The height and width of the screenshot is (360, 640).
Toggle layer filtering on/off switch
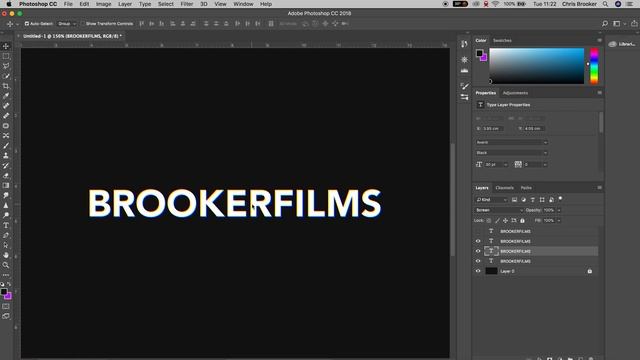click(560, 198)
